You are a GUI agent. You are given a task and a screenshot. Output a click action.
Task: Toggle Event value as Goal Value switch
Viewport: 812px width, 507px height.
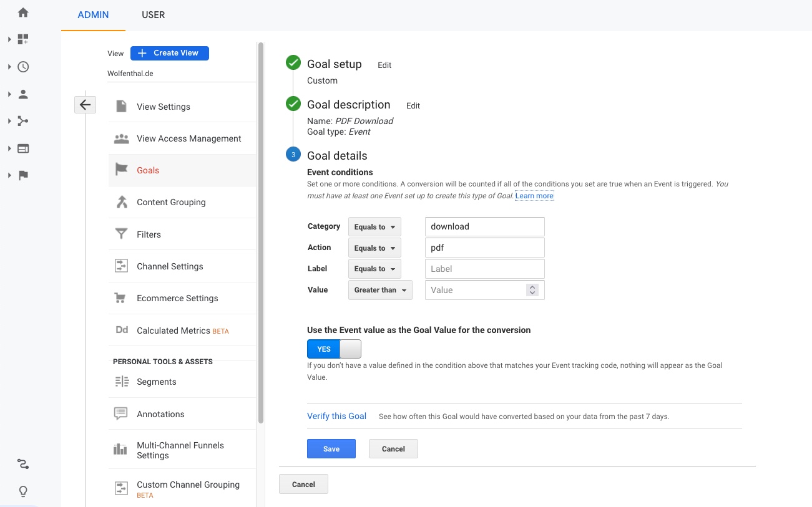334,349
